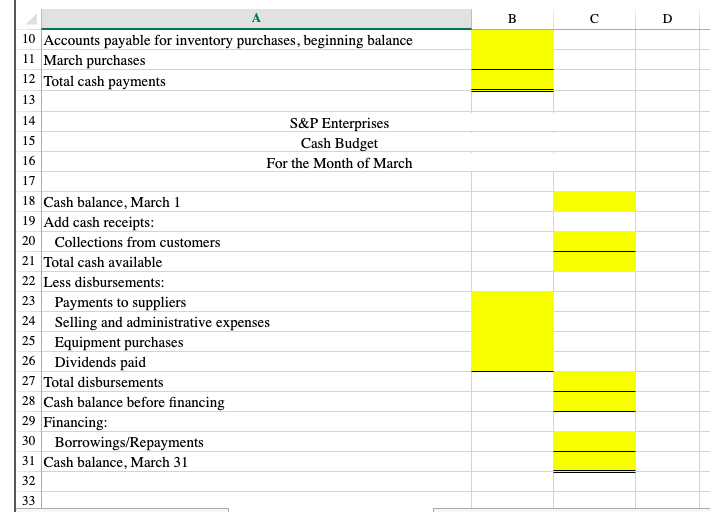Click the 'Payments to suppliers' label
Image resolution: width=710 pixels, height=512 pixels.
tap(120, 302)
